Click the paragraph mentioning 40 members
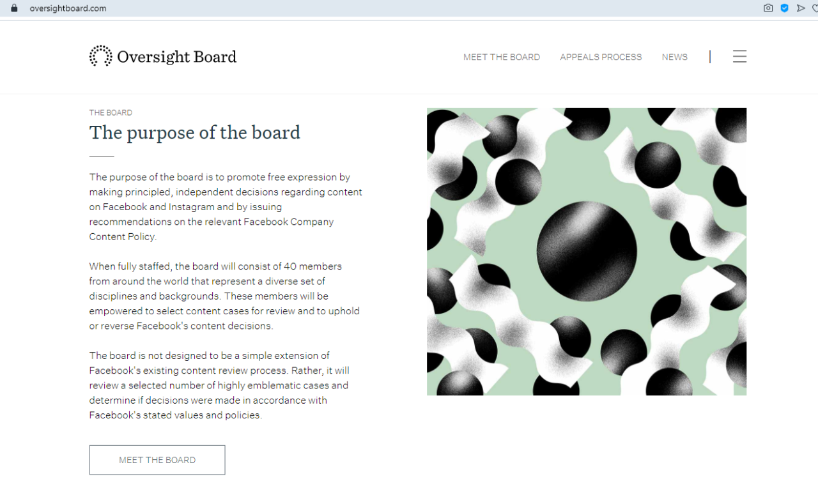 tap(224, 296)
